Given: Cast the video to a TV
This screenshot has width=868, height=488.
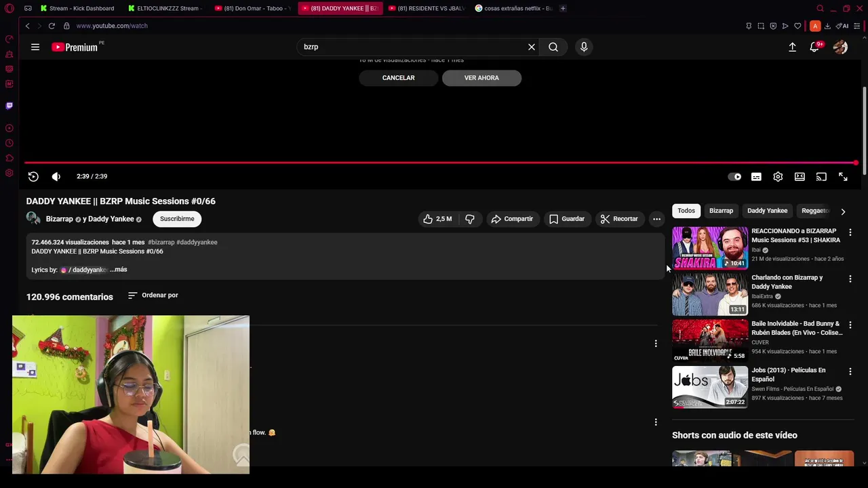Looking at the screenshot, I should [x=821, y=176].
